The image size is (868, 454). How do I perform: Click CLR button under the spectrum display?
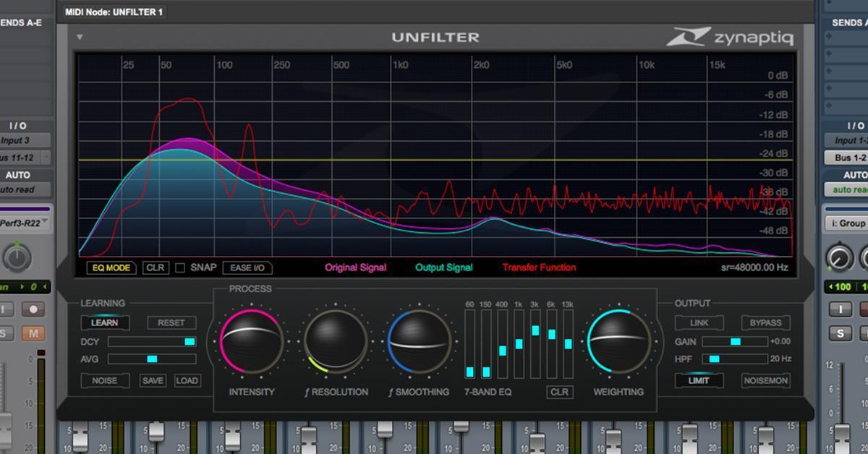pos(156,267)
